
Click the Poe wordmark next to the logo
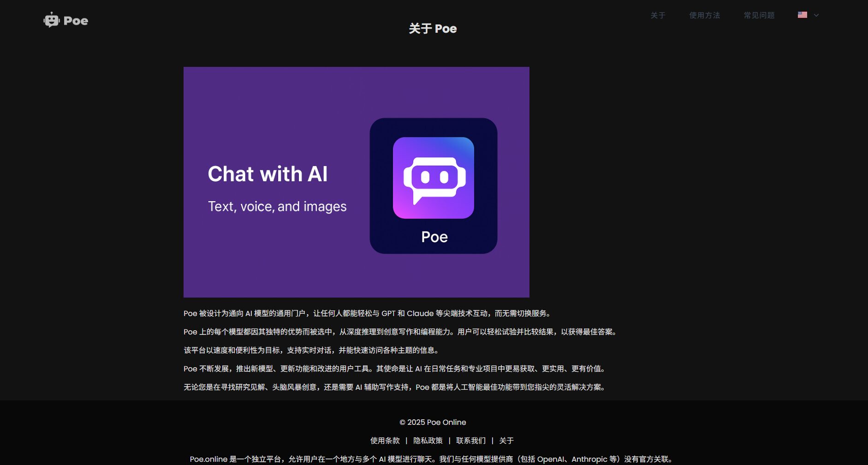[x=77, y=21]
